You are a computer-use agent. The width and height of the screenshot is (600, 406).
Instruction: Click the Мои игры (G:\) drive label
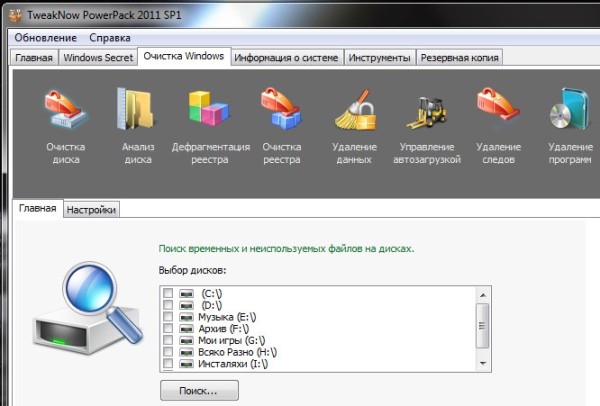(232, 341)
